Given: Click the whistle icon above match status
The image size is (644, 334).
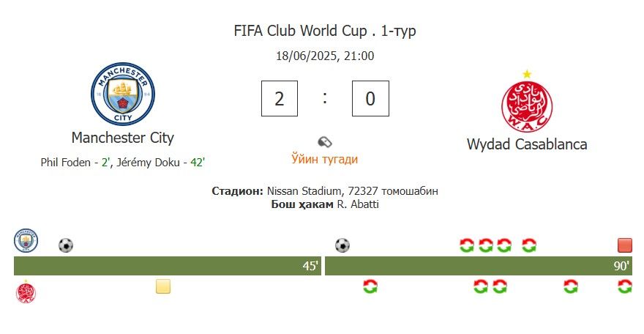Looking at the screenshot, I should 325,142.
